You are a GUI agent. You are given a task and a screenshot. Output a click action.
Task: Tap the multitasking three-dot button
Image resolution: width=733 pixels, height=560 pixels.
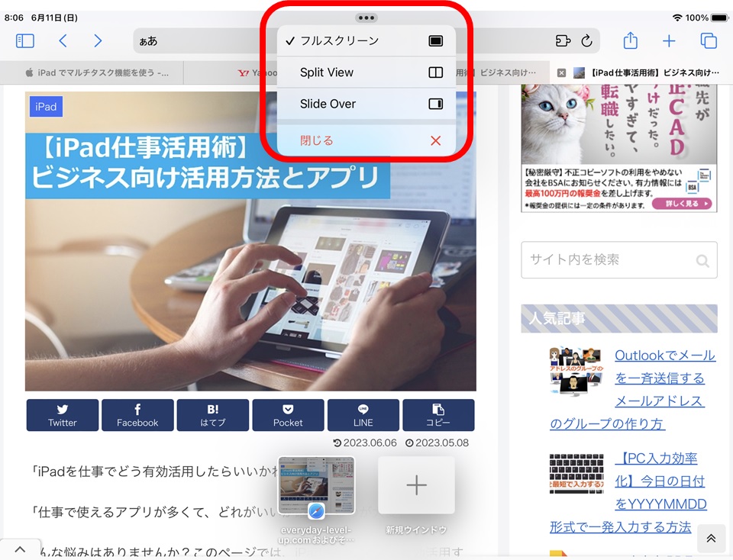366,18
